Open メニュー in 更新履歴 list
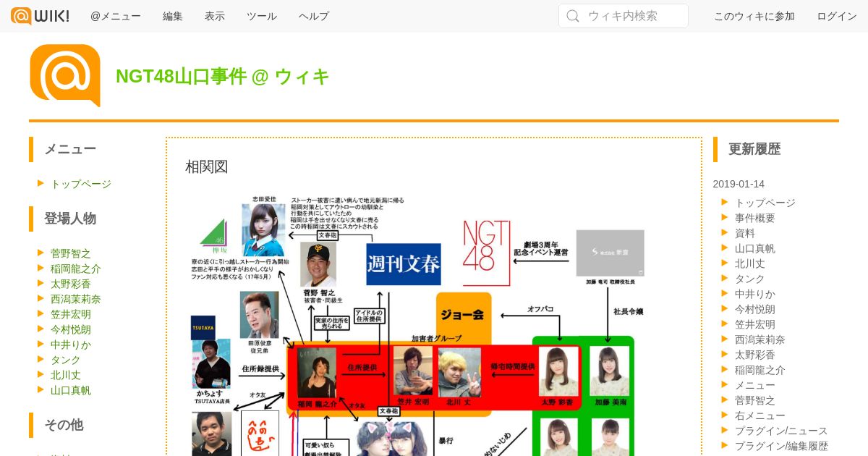868x456 pixels. pyautogui.click(x=755, y=385)
